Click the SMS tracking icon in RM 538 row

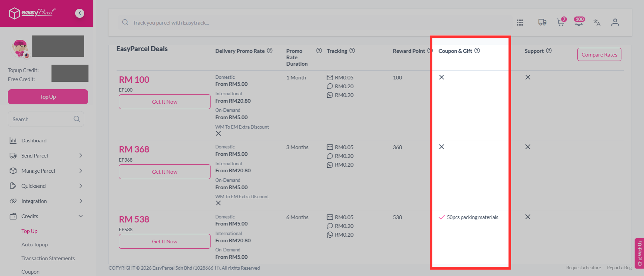pyautogui.click(x=330, y=226)
